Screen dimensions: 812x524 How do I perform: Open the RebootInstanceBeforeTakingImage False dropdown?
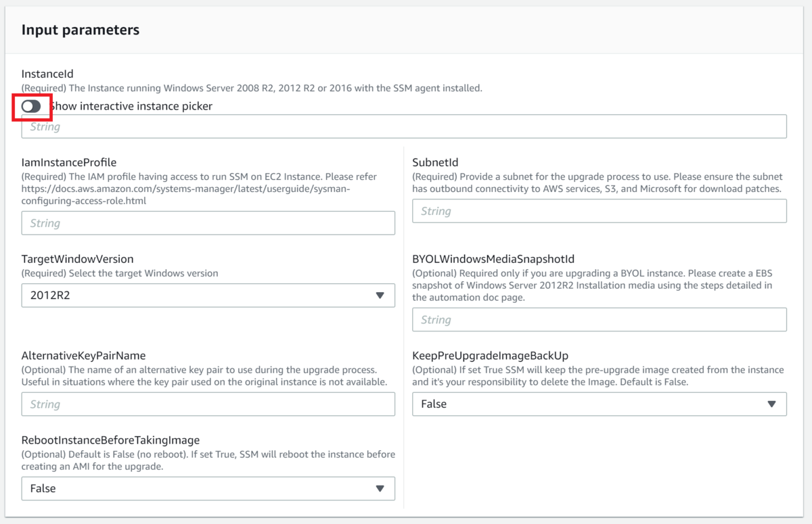[208, 488]
